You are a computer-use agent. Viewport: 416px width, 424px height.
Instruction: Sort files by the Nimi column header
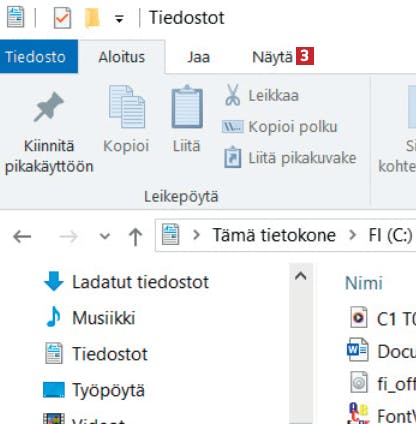(364, 283)
